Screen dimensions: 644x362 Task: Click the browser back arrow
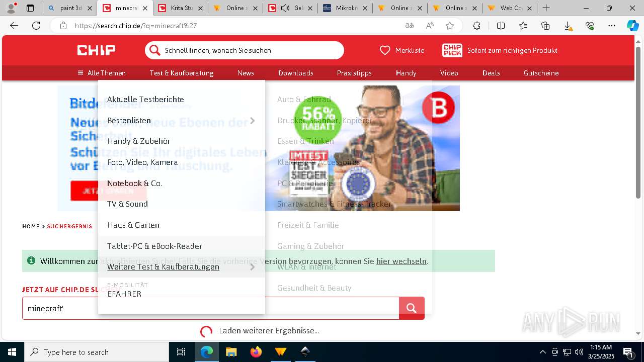pyautogui.click(x=14, y=26)
